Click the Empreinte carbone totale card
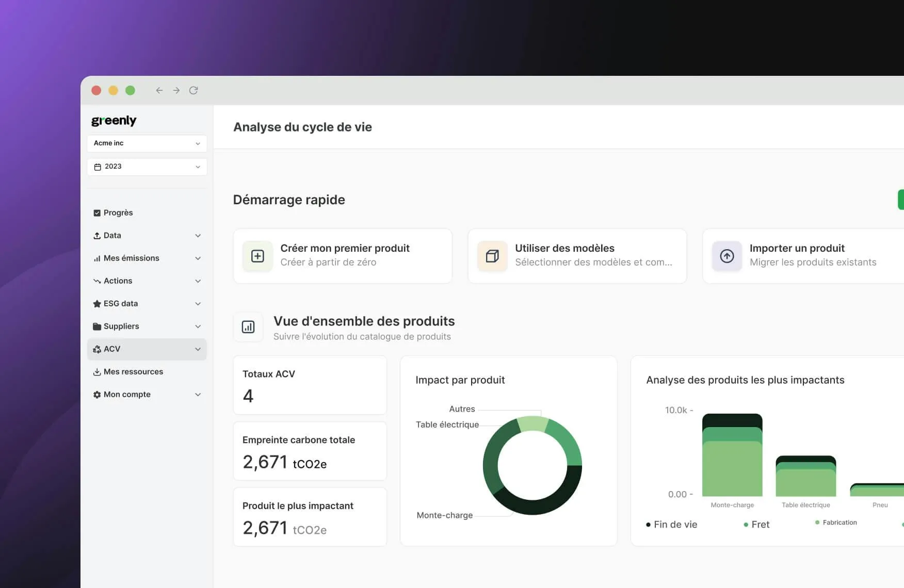 tap(310, 451)
